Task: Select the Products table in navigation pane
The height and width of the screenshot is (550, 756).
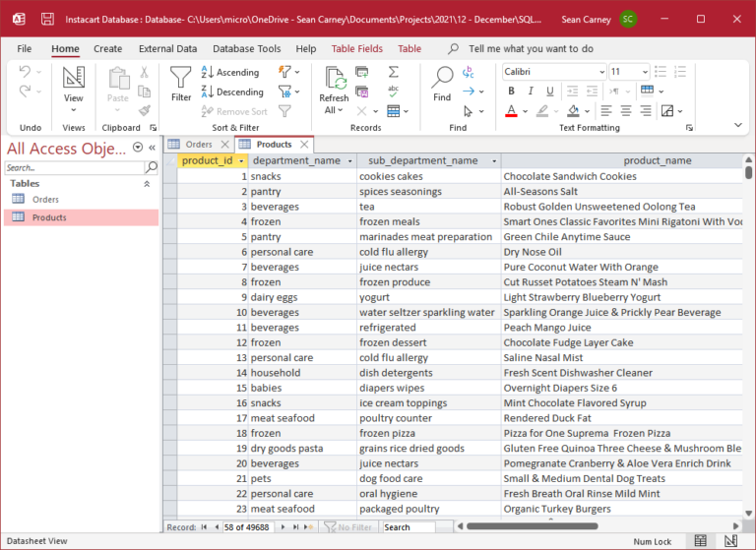Action: tap(49, 217)
